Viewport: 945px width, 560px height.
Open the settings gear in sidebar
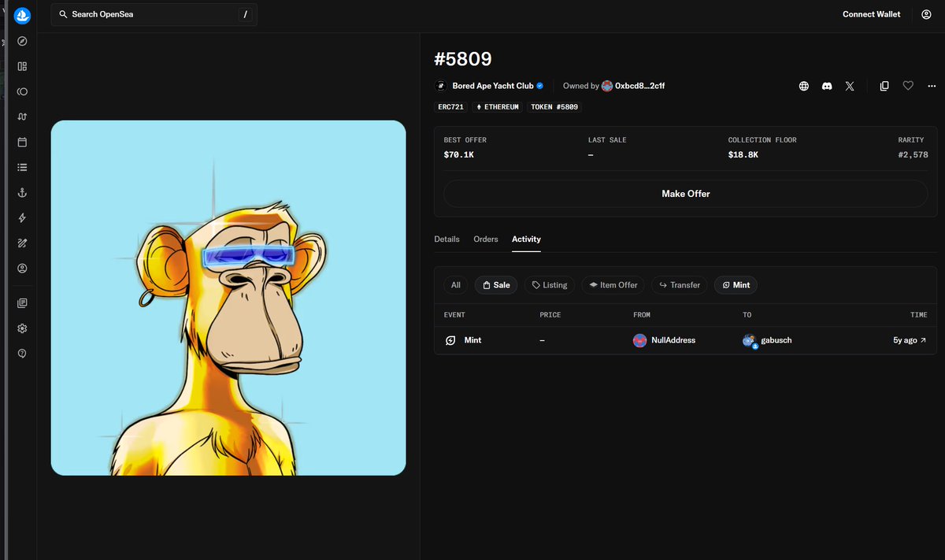(22, 328)
